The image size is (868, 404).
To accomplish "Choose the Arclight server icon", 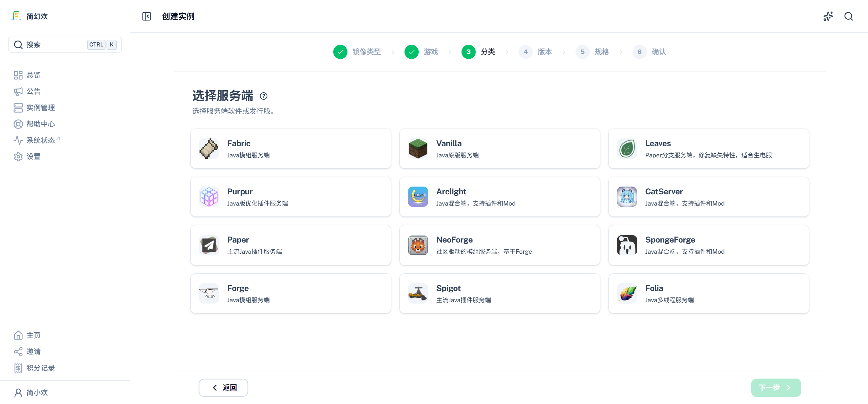I will click(x=418, y=197).
